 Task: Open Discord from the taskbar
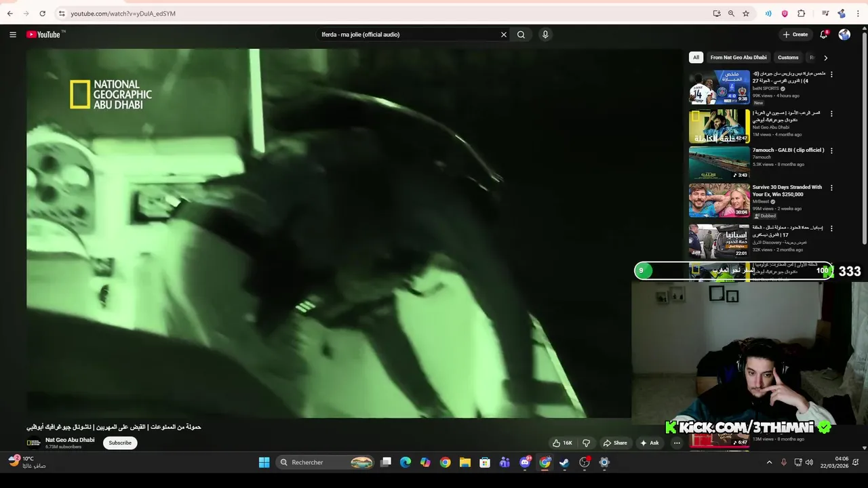525,462
